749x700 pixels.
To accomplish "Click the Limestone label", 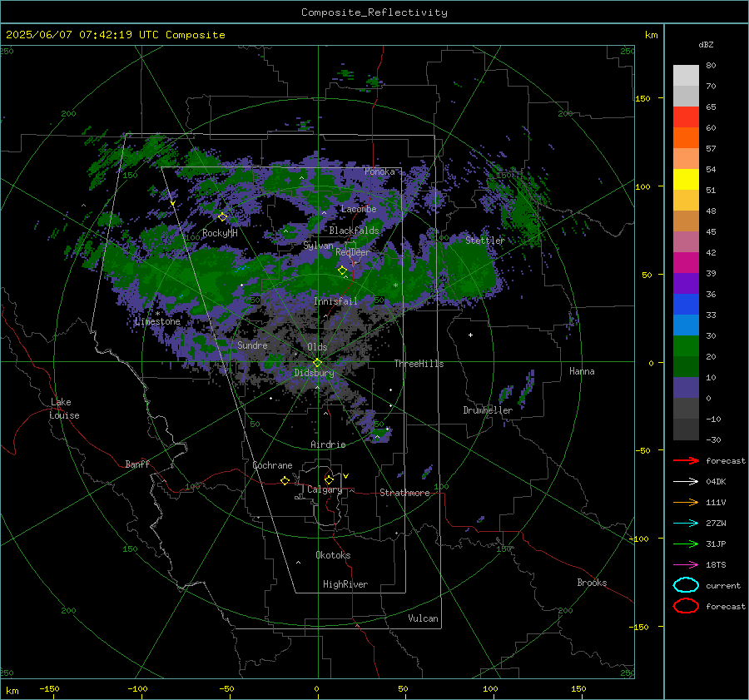I will pyautogui.click(x=157, y=321).
